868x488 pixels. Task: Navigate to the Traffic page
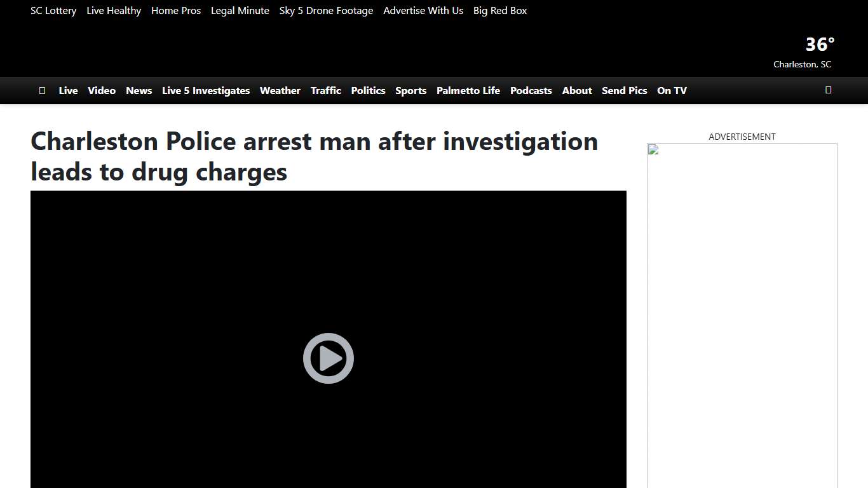pos(325,90)
